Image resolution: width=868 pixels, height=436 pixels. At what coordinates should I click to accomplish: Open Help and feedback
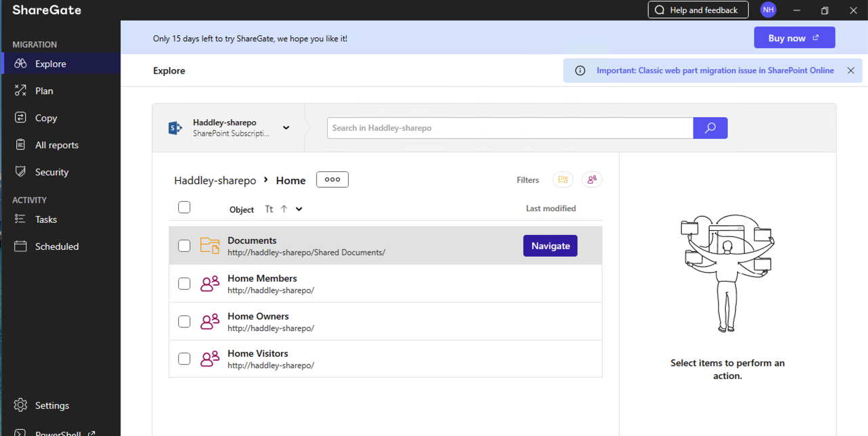(698, 10)
